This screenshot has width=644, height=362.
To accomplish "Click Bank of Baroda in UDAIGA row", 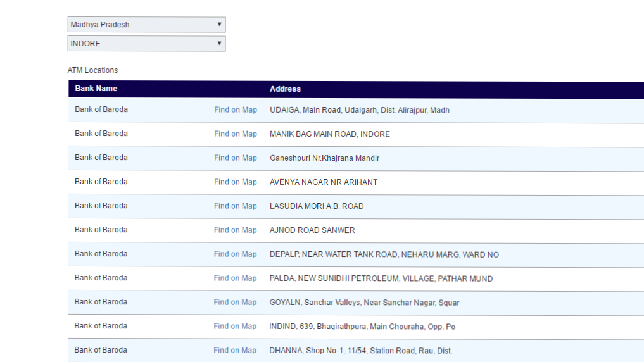I will pos(101,109).
